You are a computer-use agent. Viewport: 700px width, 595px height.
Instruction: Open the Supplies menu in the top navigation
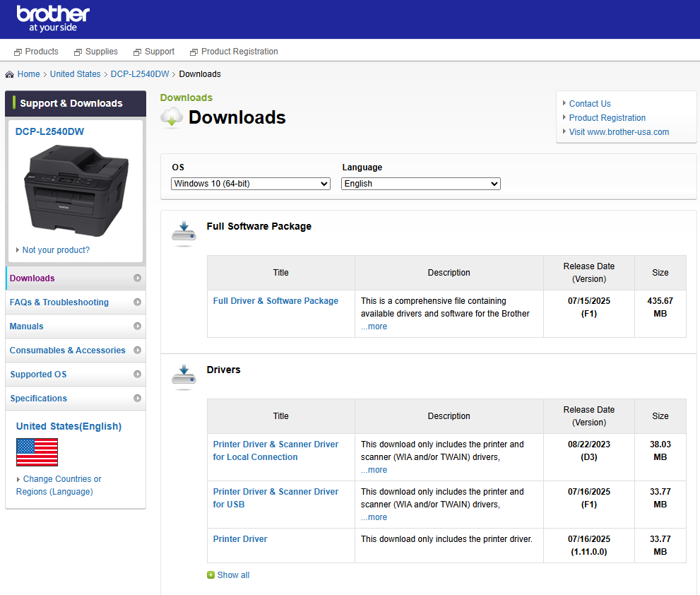pyautogui.click(x=101, y=51)
